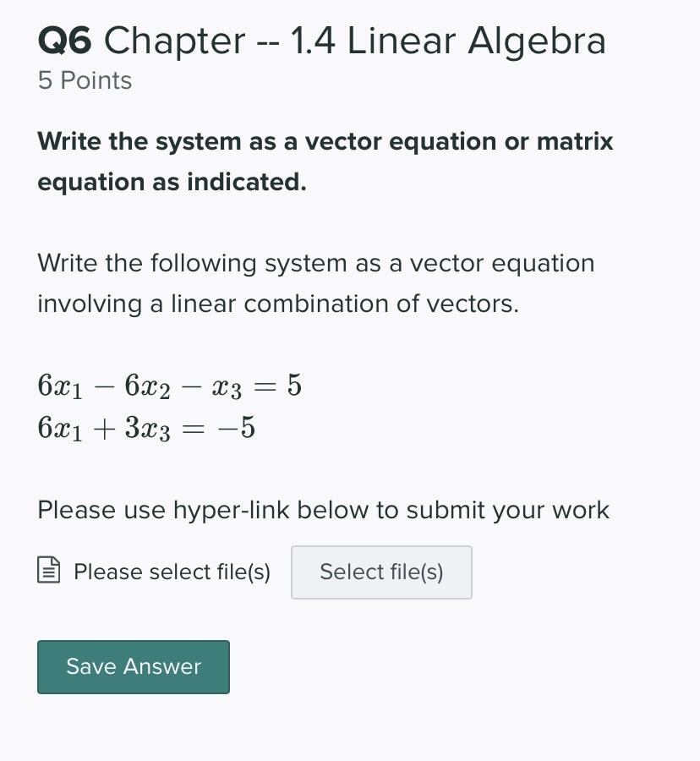Click the file document glyph near Select file(s)
The image size is (700, 761).
tap(48, 571)
